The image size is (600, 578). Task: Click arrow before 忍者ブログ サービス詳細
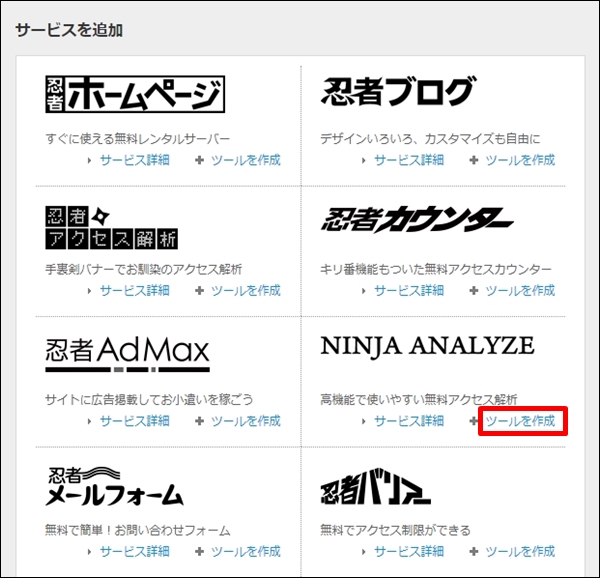click(364, 160)
